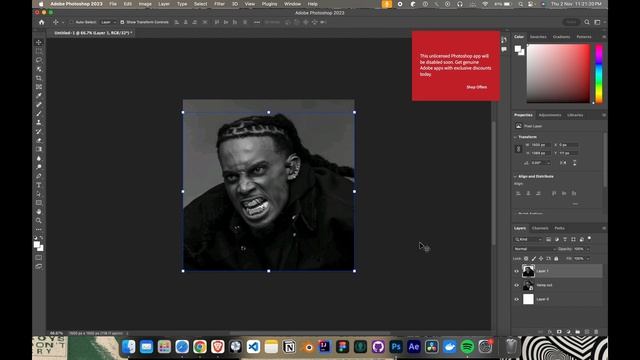Select the Clone Stamp tool
This screenshot has width=640, height=360.
[39, 122]
